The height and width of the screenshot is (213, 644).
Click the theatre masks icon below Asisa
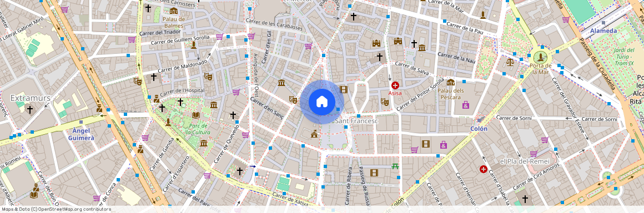tap(385, 102)
